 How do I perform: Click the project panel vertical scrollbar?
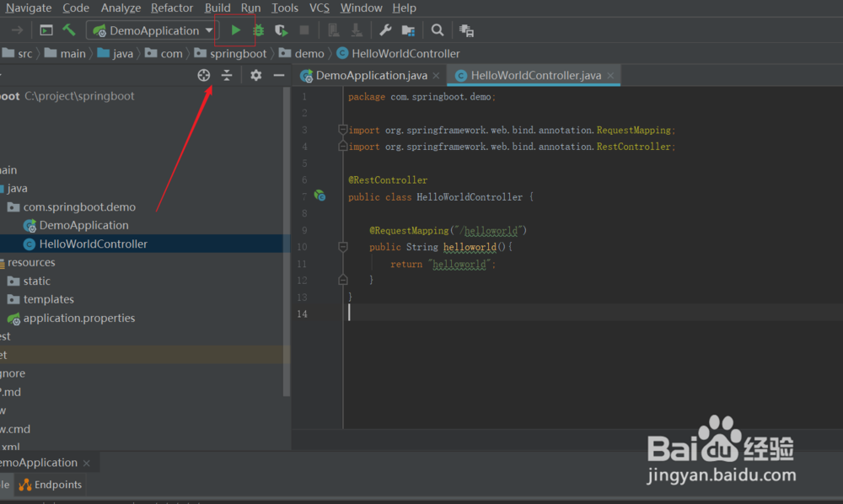(287, 242)
